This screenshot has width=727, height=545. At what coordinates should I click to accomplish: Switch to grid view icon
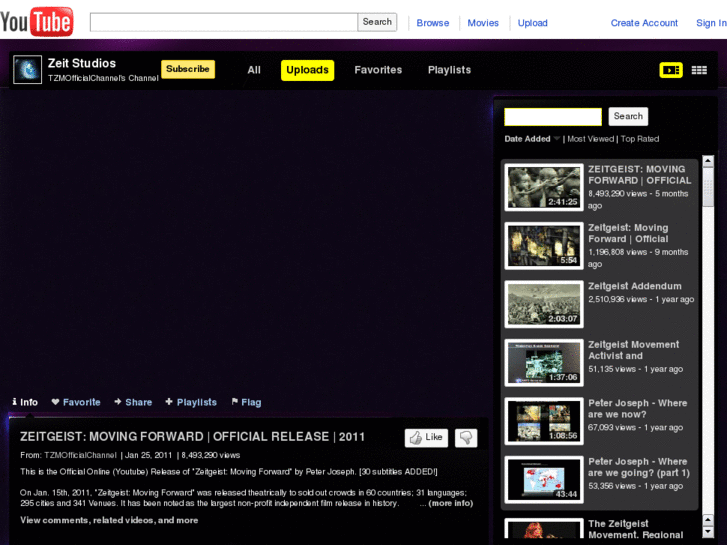pos(699,70)
